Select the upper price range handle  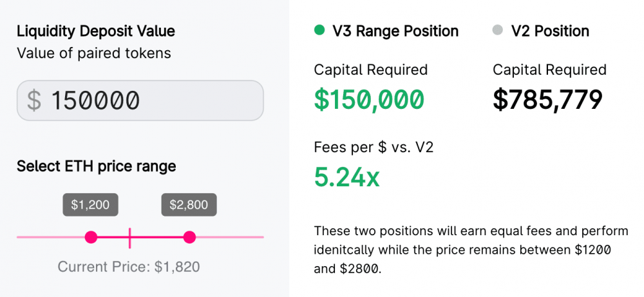(x=189, y=237)
